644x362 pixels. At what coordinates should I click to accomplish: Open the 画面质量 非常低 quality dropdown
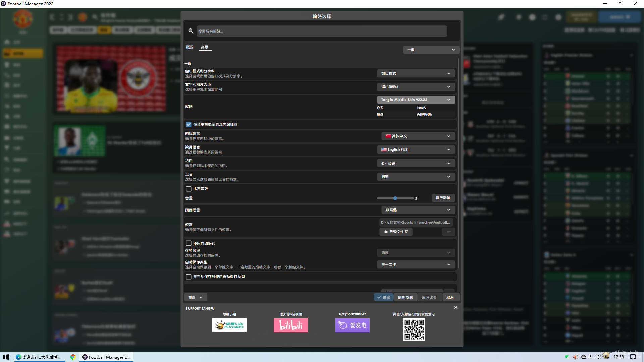coord(418,210)
